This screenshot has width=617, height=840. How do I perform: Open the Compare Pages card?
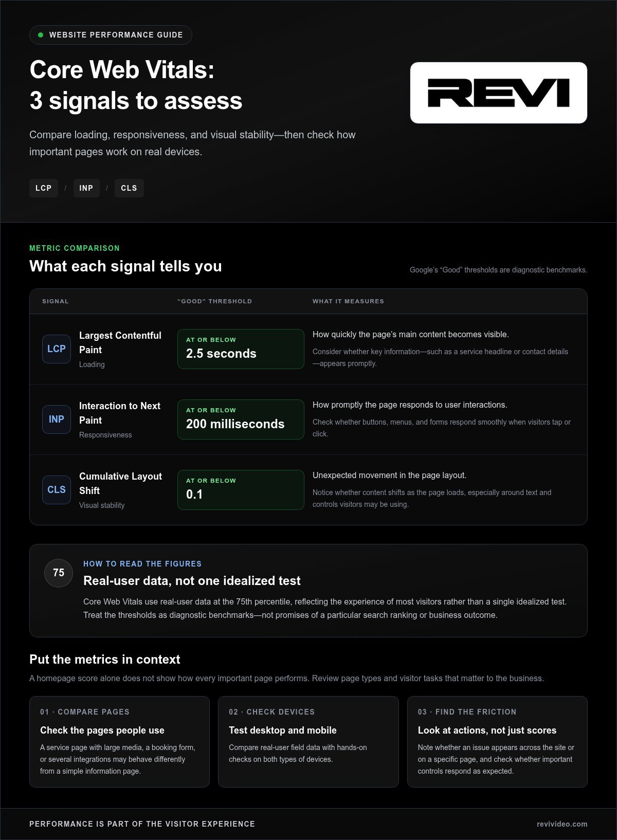pos(119,742)
